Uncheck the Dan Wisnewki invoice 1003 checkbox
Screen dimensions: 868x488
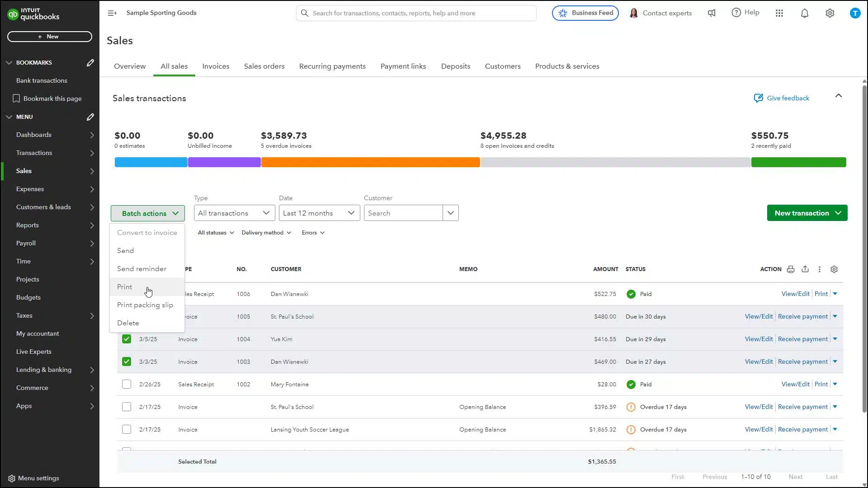tap(127, 362)
